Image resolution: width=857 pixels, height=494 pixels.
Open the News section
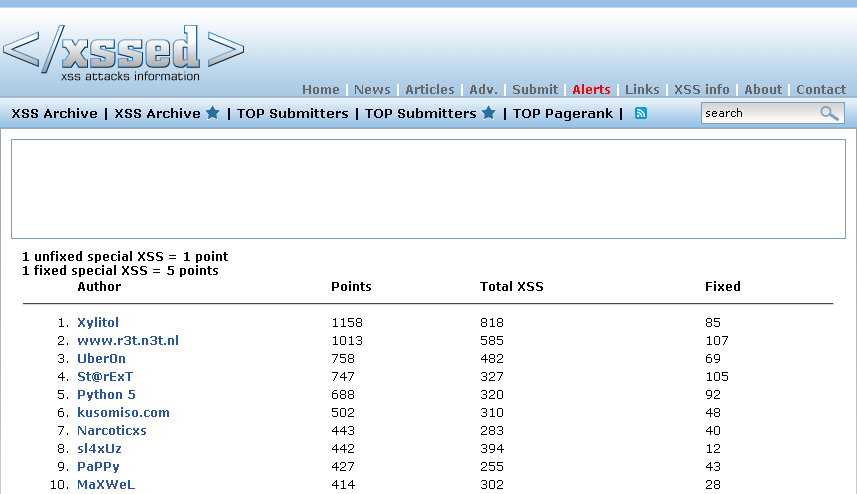[x=372, y=90]
